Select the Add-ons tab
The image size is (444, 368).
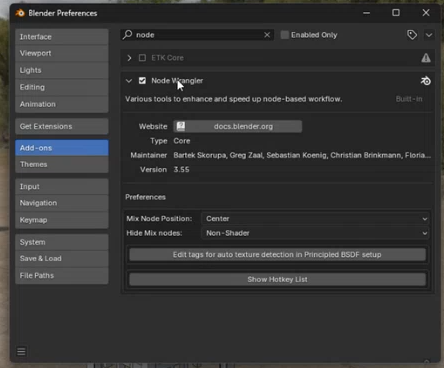[x=62, y=148]
